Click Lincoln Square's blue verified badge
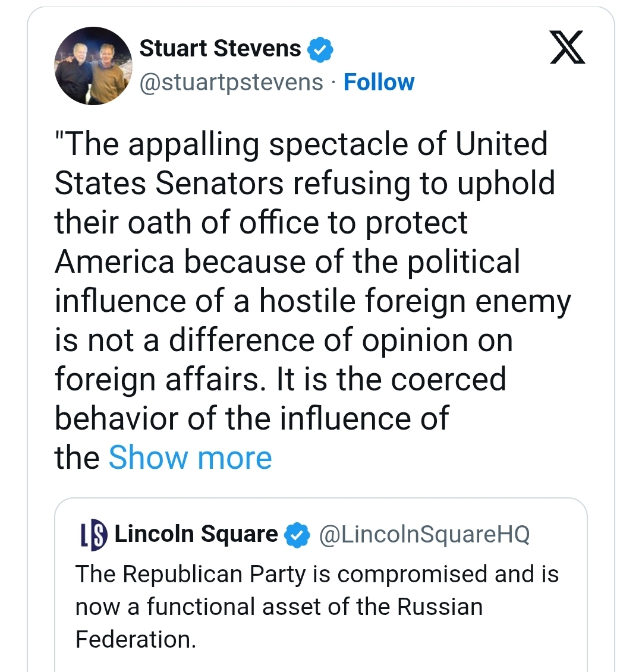 pyautogui.click(x=297, y=535)
